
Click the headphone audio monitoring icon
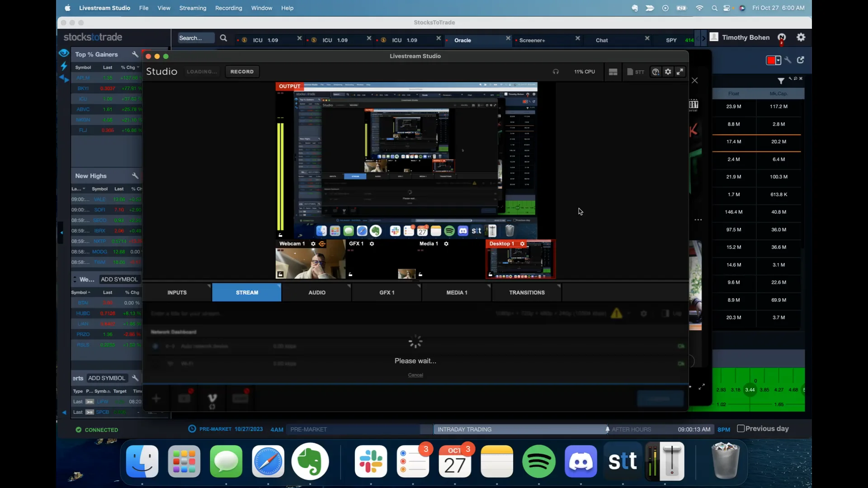coord(556,71)
